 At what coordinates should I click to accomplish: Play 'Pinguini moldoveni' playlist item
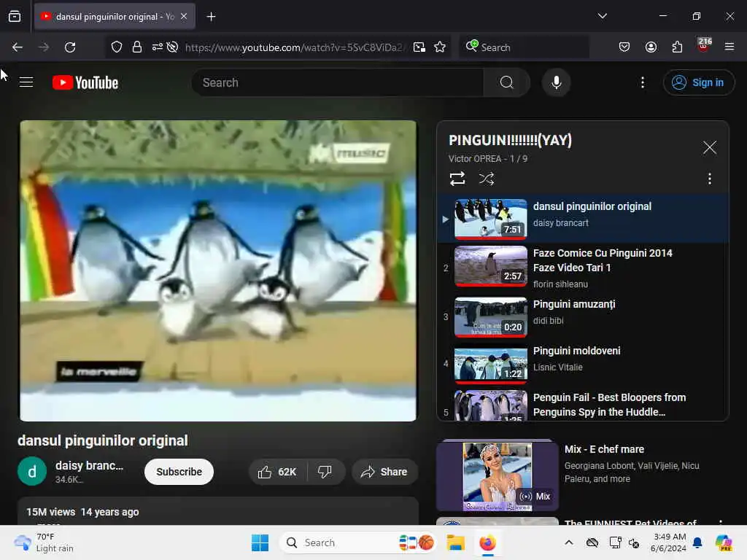[x=583, y=363]
